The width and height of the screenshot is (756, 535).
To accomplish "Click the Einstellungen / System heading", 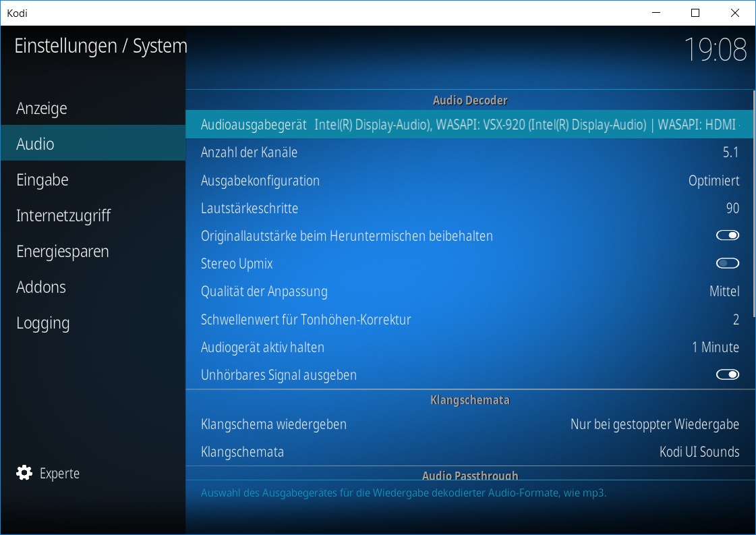I will pos(100,46).
